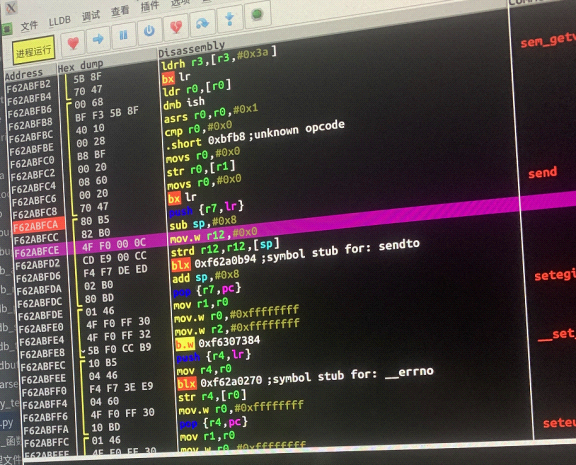Viewport: 576px width, 465px height.
Task: Click hex bytes CD E9 00 CC
Action: click(115, 257)
